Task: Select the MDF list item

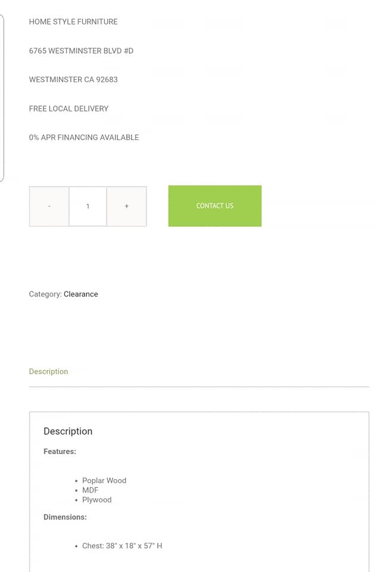Action: pyautogui.click(x=91, y=490)
